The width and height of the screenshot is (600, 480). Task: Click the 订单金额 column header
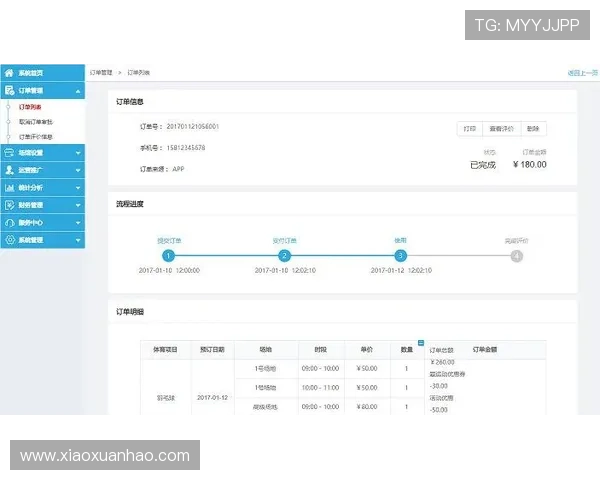point(485,349)
